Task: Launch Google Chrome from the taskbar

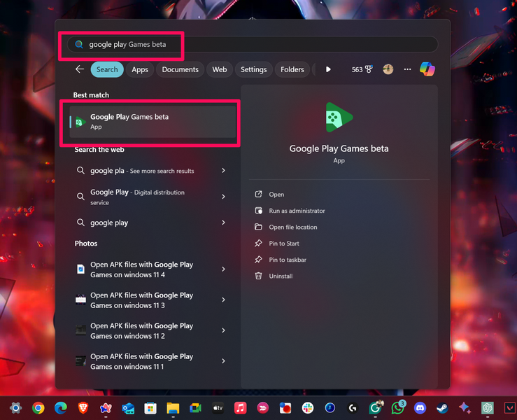Action: point(38,407)
